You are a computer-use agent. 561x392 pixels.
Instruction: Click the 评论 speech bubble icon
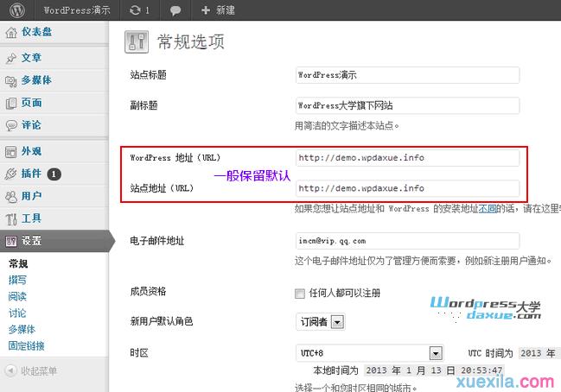[x=11, y=125]
